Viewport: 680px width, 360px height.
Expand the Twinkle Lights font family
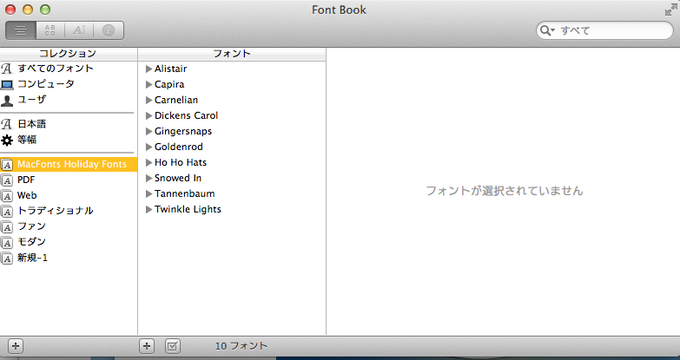(x=149, y=209)
